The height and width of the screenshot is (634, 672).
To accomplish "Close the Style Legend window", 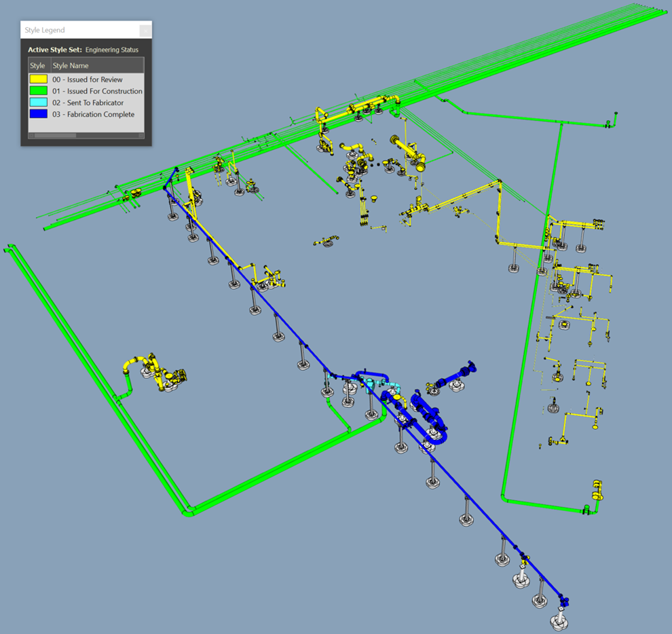I will tap(145, 30).
